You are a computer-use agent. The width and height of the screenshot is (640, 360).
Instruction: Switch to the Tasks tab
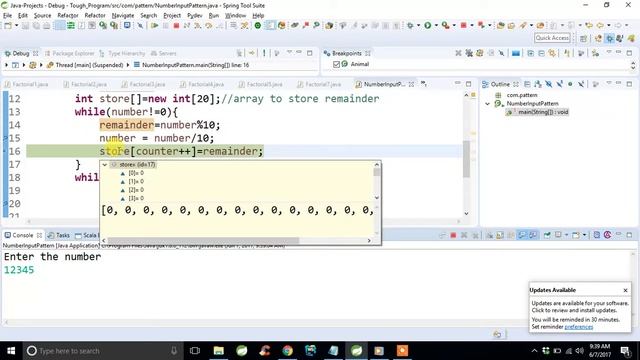(x=58, y=235)
